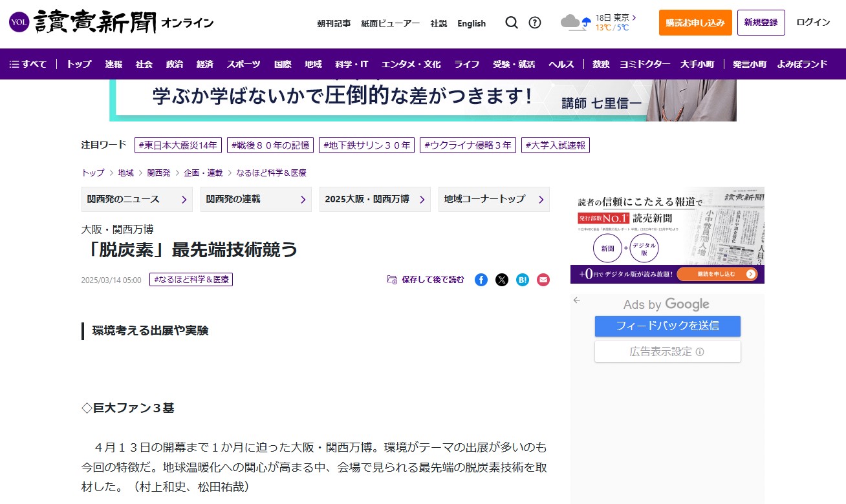Viewport: 846px width, 504px height.
Task: Open the search magnifier icon
Action: (512, 23)
